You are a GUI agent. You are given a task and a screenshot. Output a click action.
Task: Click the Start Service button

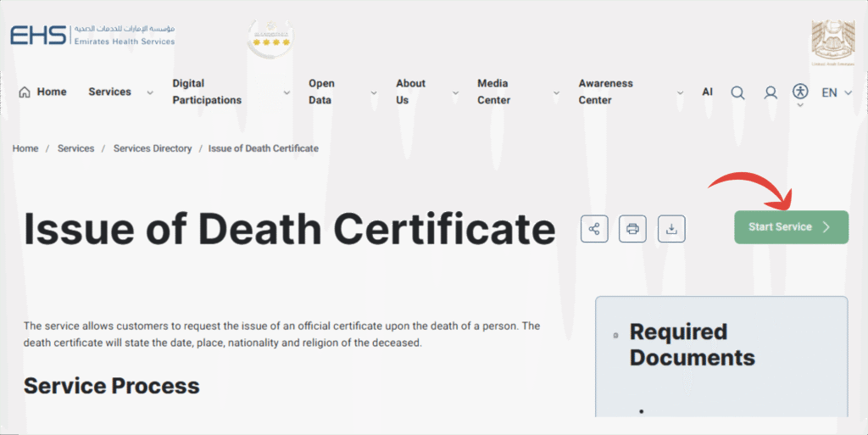(x=791, y=227)
